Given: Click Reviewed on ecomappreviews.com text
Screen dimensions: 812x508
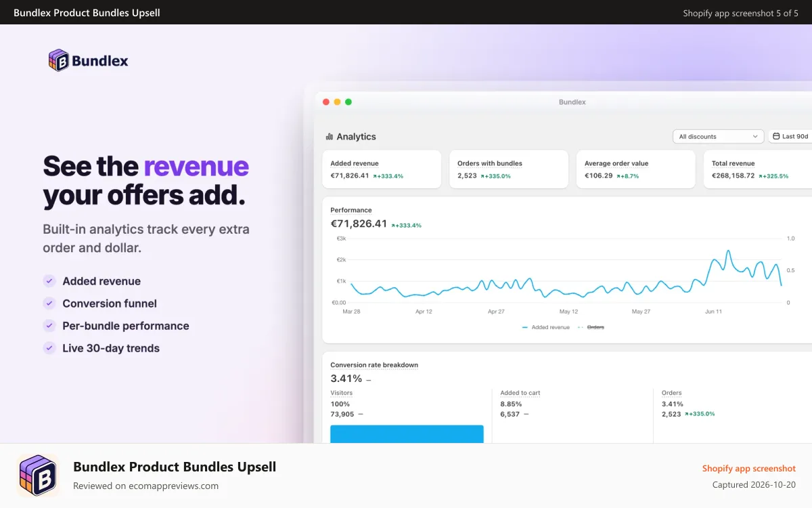Looking at the screenshot, I should click(145, 486).
